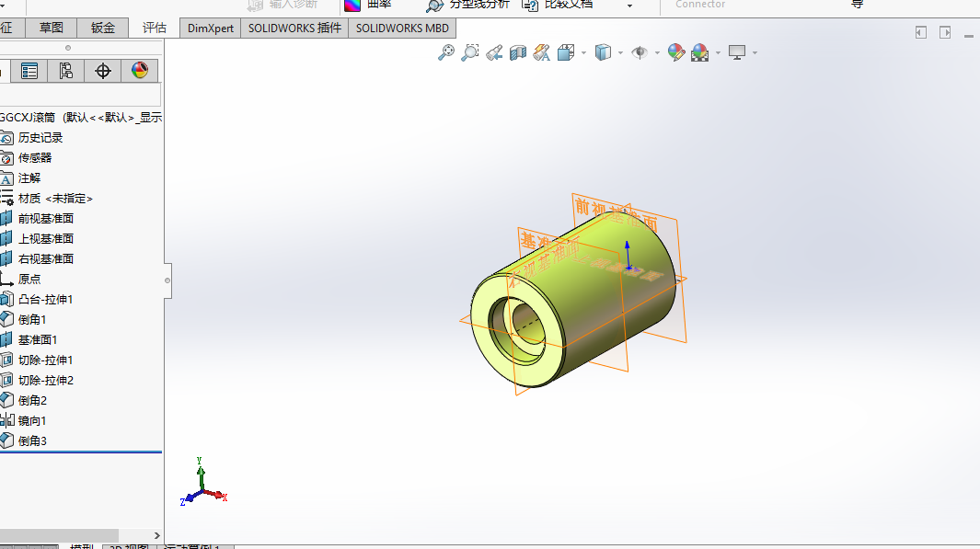Switch to 钣金 tab
This screenshot has width=980, height=549.
[x=102, y=29]
